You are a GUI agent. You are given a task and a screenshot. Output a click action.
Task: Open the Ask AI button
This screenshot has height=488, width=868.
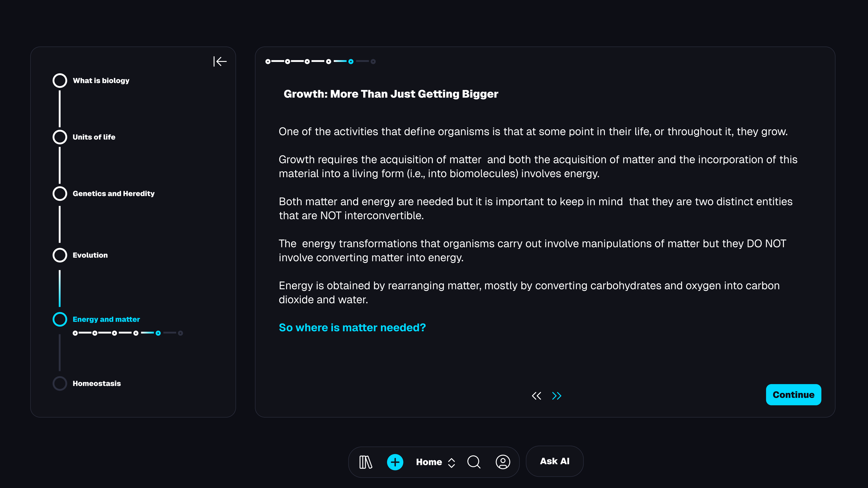coord(555,461)
